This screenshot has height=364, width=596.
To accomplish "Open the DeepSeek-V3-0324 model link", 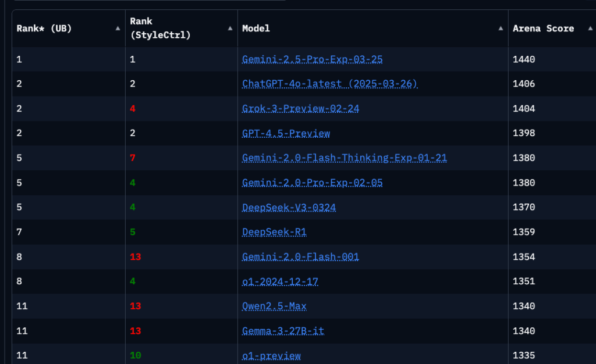I will [x=289, y=207].
